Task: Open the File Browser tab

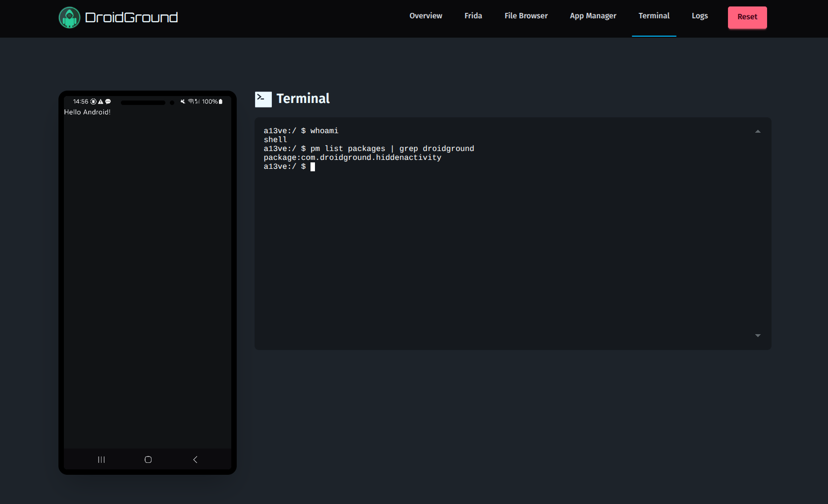Action: coord(526,16)
